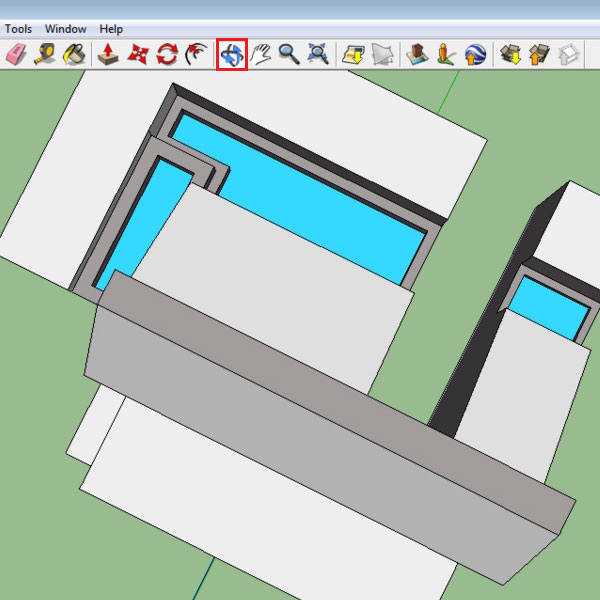Pick the Rotate tool
Viewport: 600px width, 600px height.
(167, 54)
